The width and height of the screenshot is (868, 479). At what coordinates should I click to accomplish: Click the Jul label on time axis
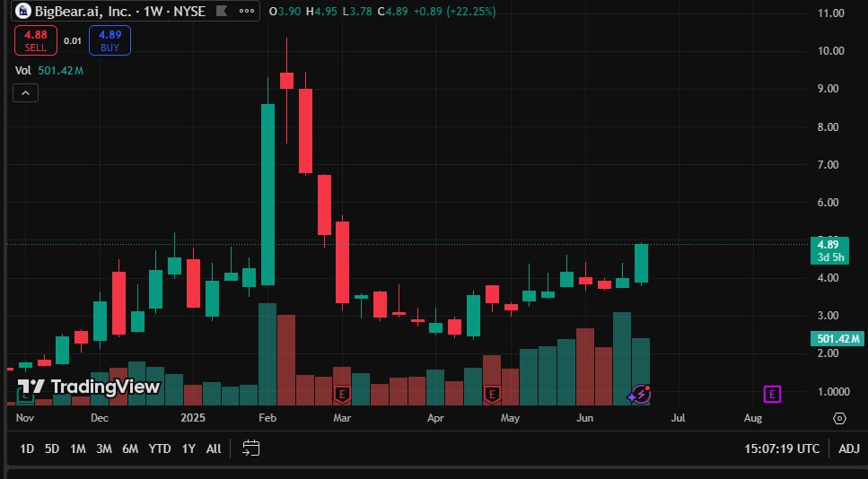coord(678,418)
